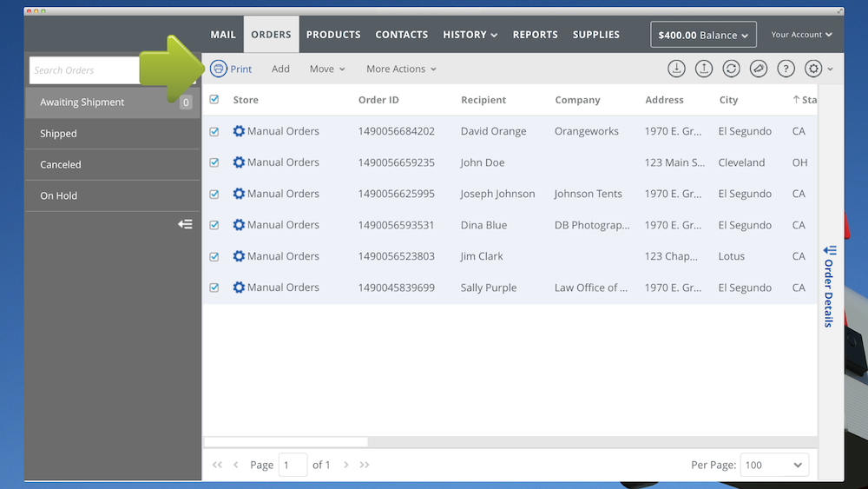The height and width of the screenshot is (489, 868).
Task: Click the gear icon on David Orange's order
Action: pos(239,131)
